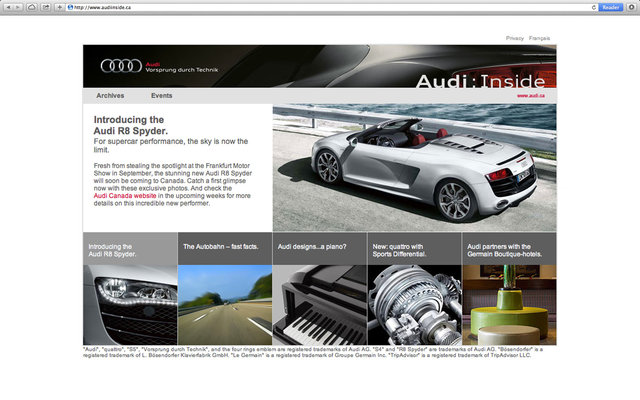The image size is (640, 400).
Task: Click the R8 headlight thumbnail
Action: point(130,305)
